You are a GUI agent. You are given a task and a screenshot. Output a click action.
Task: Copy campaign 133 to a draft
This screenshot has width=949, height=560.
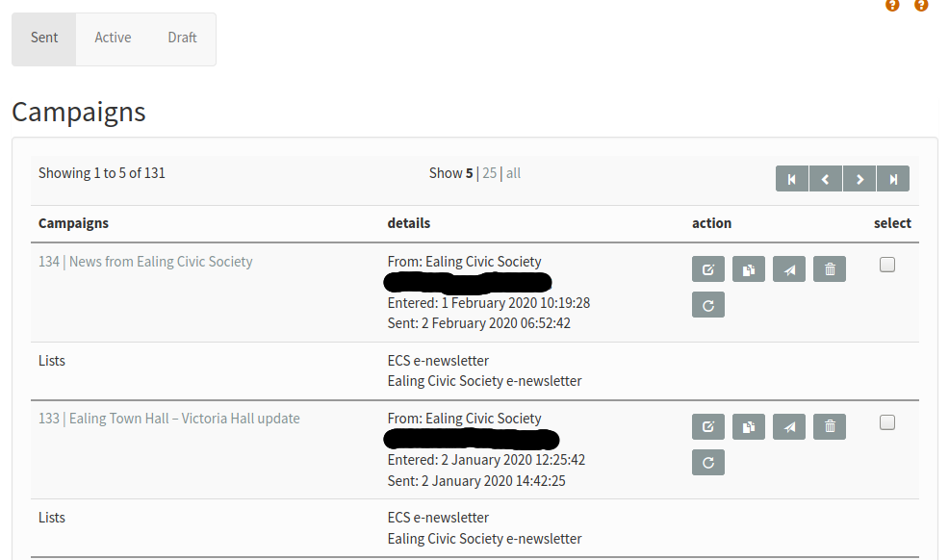[749, 426]
